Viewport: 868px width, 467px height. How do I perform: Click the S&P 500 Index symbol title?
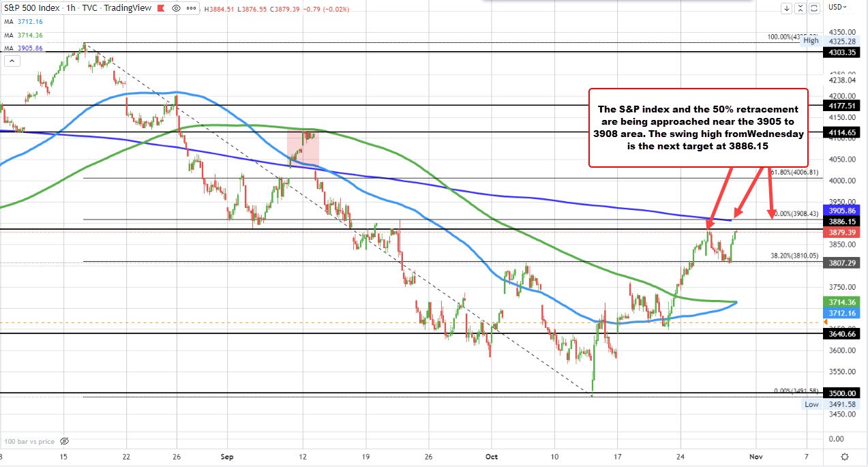[33, 8]
